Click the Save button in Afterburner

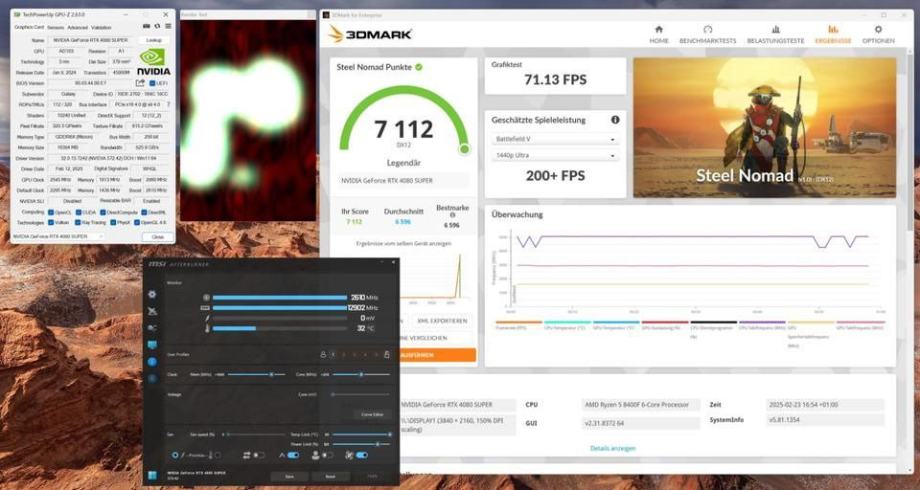click(289, 477)
